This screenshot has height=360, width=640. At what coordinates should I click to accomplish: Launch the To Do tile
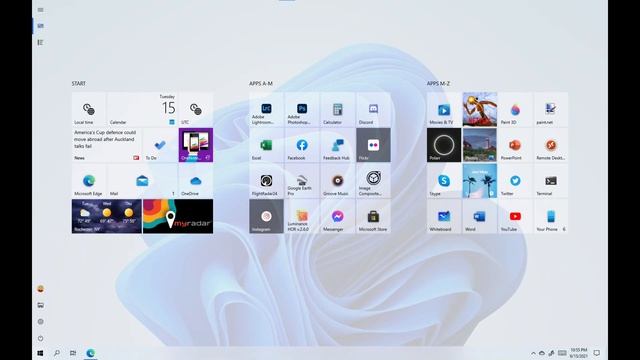(160, 145)
